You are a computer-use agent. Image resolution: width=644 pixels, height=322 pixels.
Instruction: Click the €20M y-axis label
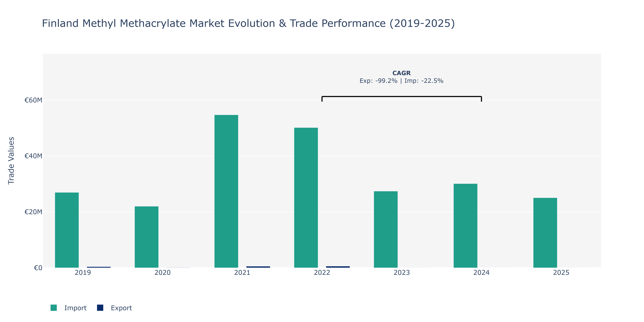33,212
